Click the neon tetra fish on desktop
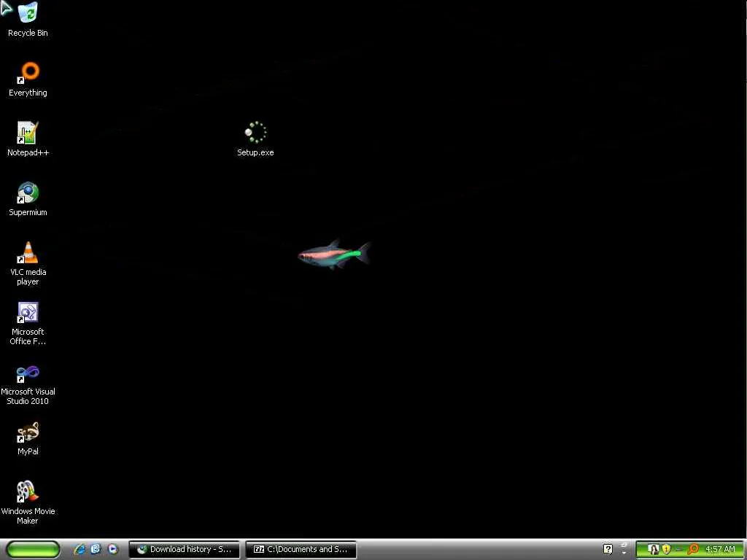 [x=334, y=254]
